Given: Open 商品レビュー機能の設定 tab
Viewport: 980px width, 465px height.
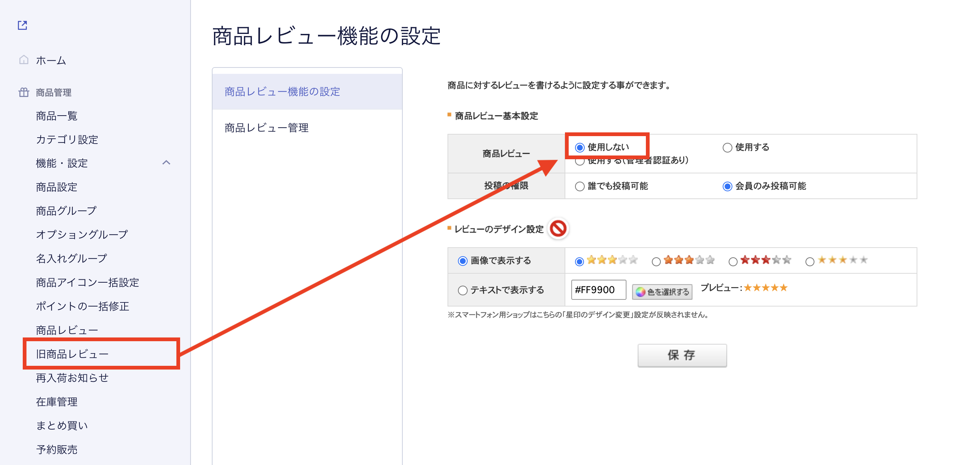Looking at the screenshot, I should [x=282, y=91].
